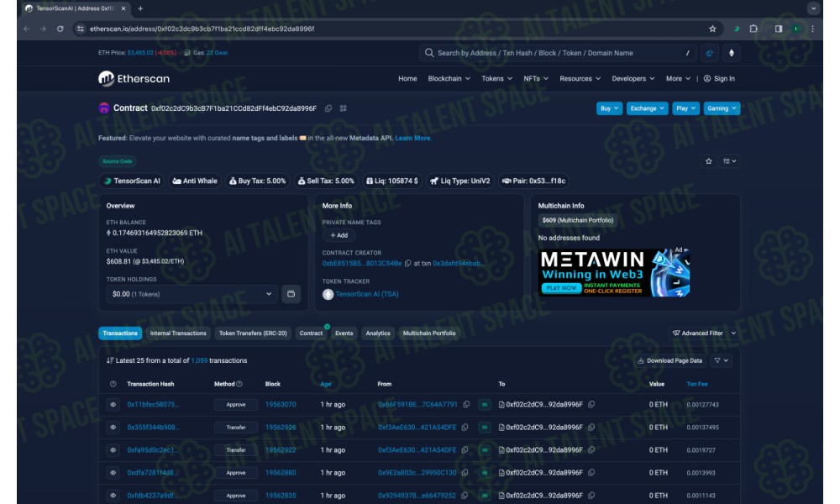The height and width of the screenshot is (504, 840).
Task: Open the Contract tab
Action: pos(311,333)
